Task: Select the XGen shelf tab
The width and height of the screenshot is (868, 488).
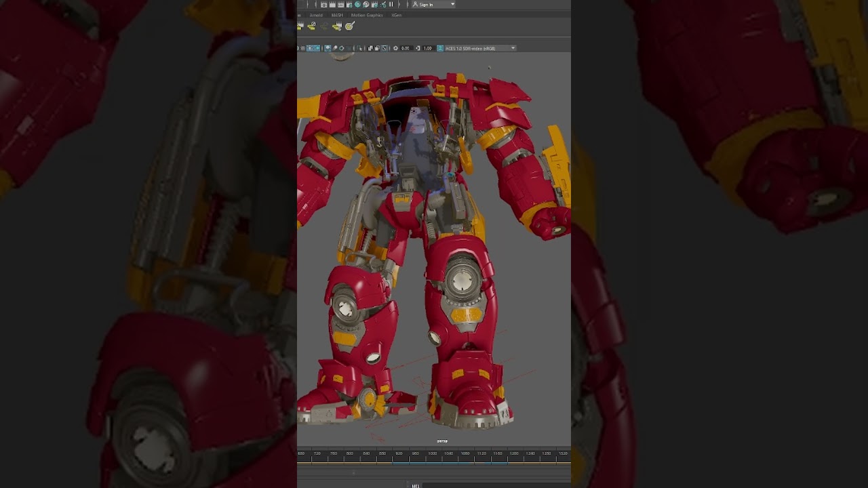Action: (397, 15)
